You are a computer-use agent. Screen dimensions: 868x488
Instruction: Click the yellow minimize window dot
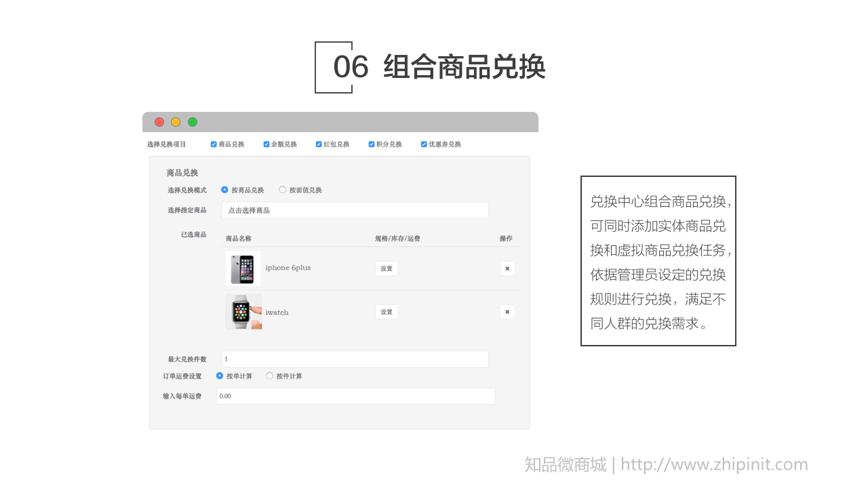(x=176, y=122)
